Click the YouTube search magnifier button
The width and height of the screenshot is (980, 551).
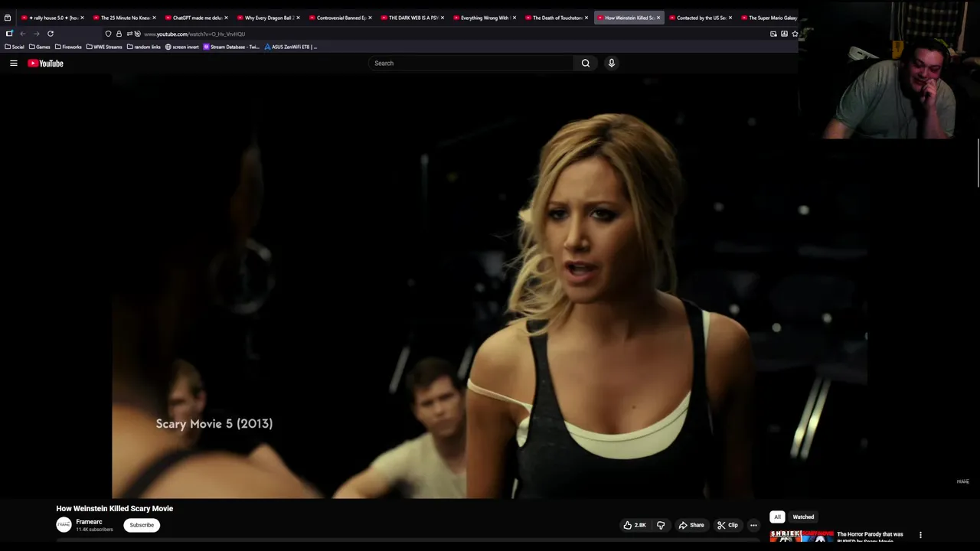coord(586,64)
